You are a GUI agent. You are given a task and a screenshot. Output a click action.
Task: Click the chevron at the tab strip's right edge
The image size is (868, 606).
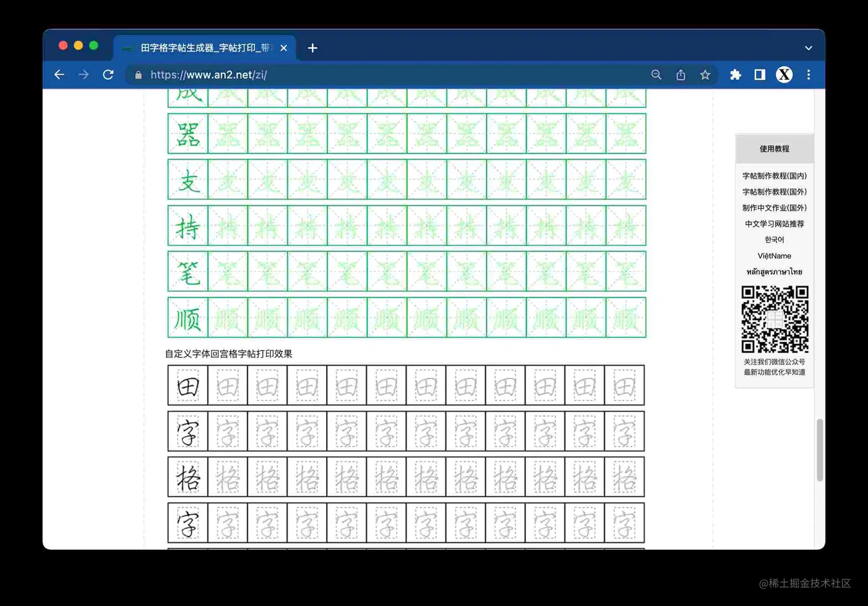[808, 48]
